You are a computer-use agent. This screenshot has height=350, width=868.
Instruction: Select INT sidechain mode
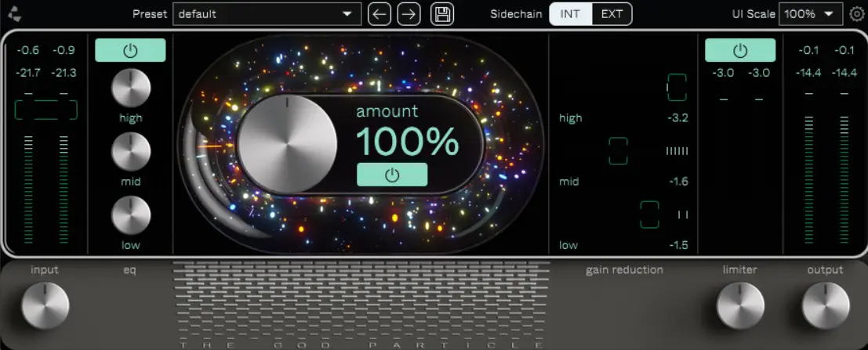(570, 14)
